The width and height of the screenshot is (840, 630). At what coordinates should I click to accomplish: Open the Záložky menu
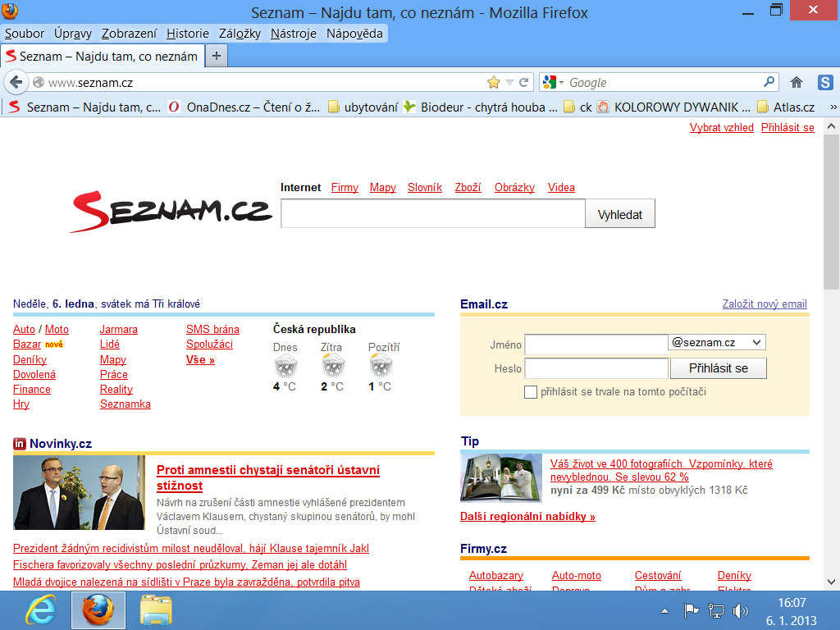click(240, 34)
